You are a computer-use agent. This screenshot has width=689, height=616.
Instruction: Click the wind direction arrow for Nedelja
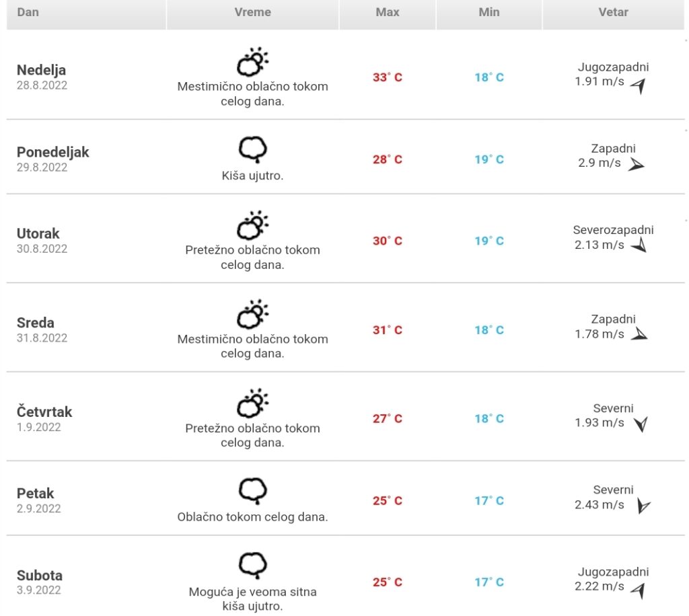638,85
